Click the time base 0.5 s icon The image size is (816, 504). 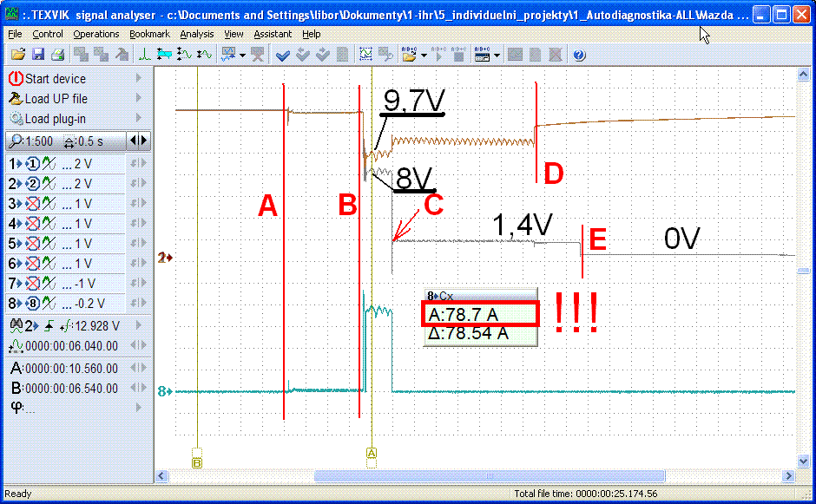click(69, 141)
